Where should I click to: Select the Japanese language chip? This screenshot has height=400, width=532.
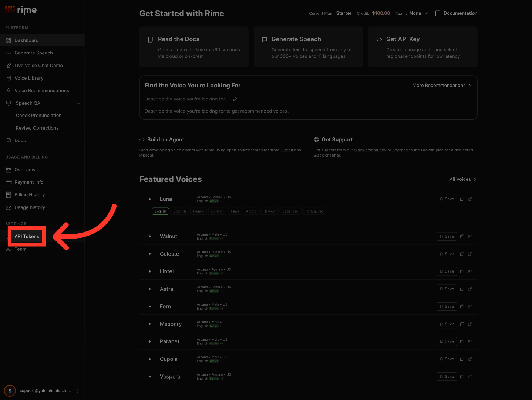(290, 211)
